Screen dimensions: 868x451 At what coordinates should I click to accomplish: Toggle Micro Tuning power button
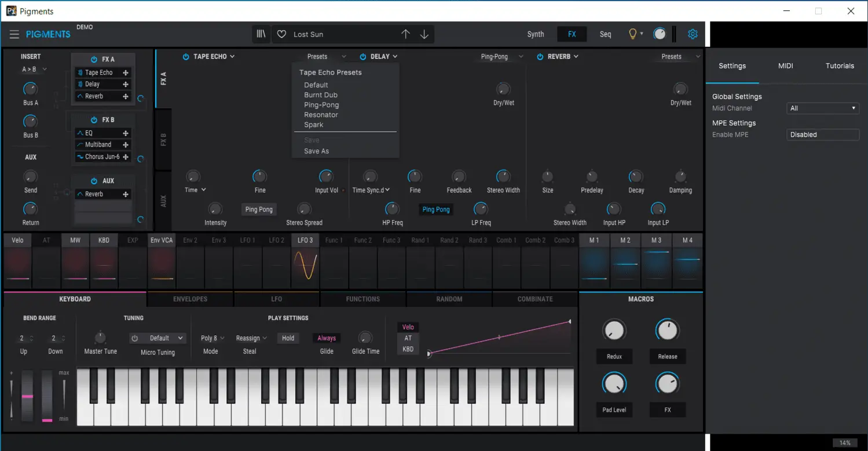click(135, 338)
